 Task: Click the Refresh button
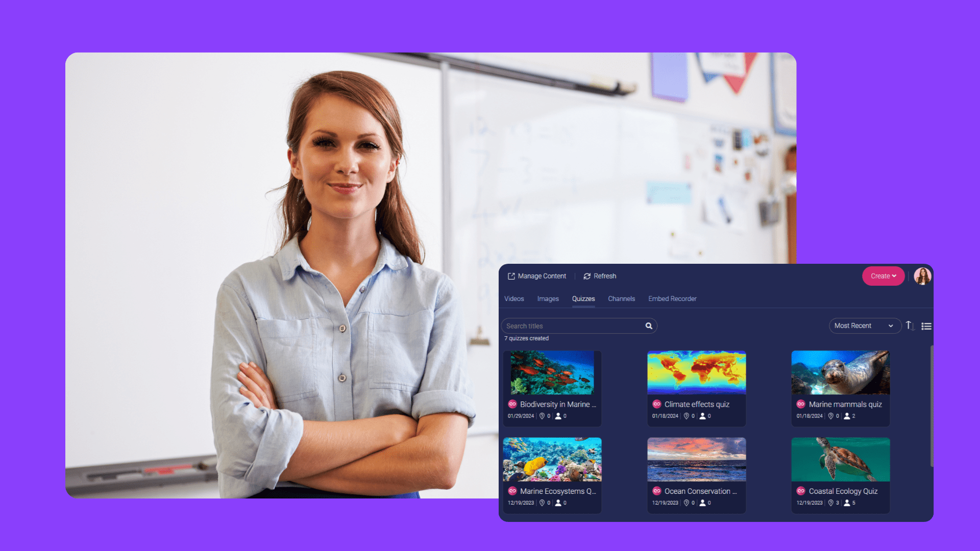click(599, 276)
